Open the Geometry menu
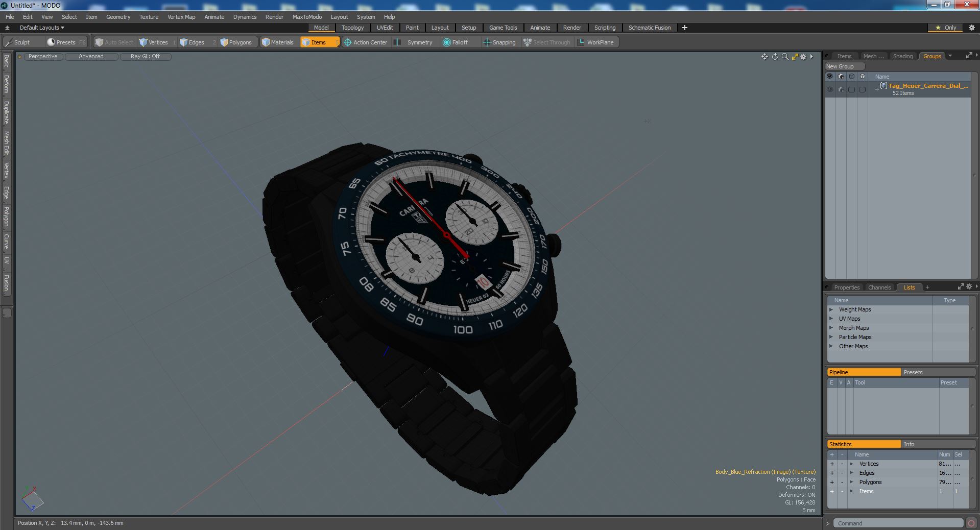Viewport: 980px width, 530px height. (x=118, y=17)
